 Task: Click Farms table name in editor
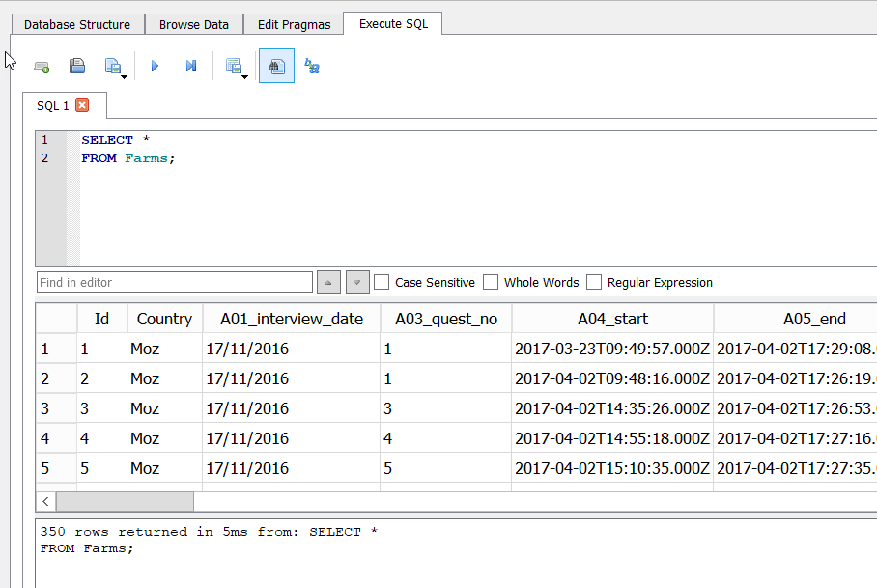[x=146, y=158]
